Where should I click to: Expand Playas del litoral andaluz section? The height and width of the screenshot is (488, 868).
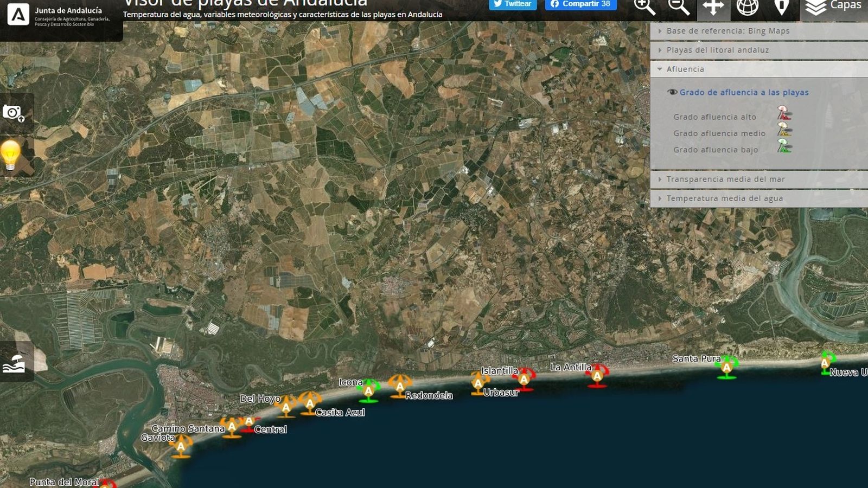coord(717,50)
